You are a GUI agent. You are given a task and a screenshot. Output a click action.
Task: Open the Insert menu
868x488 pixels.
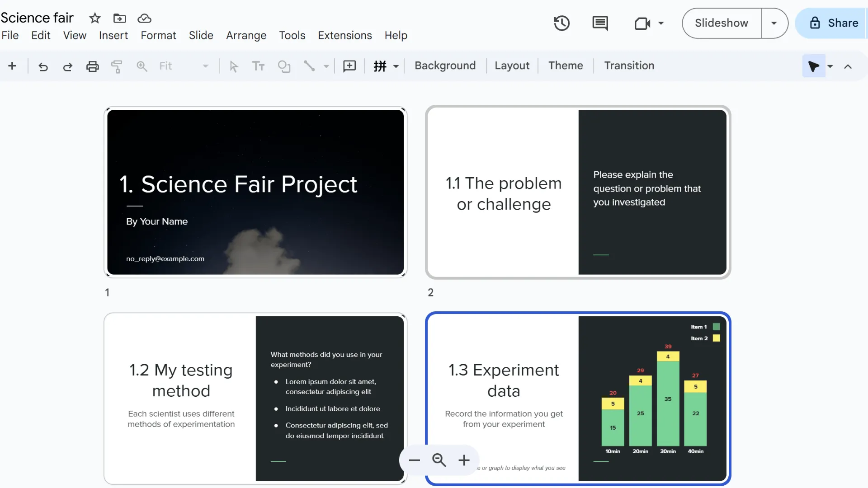pyautogui.click(x=113, y=35)
